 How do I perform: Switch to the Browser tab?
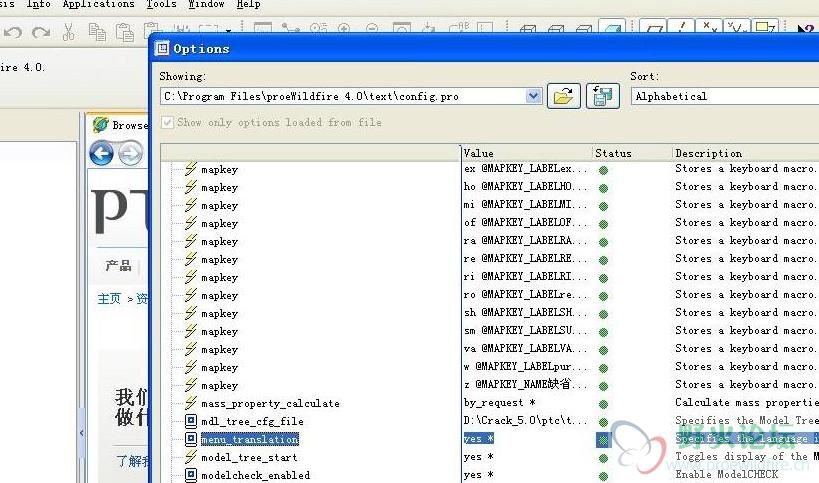(x=118, y=125)
